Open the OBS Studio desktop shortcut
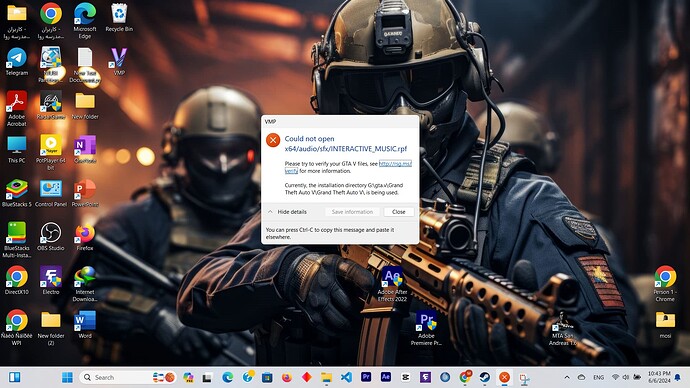The image size is (690, 388). 51,237
